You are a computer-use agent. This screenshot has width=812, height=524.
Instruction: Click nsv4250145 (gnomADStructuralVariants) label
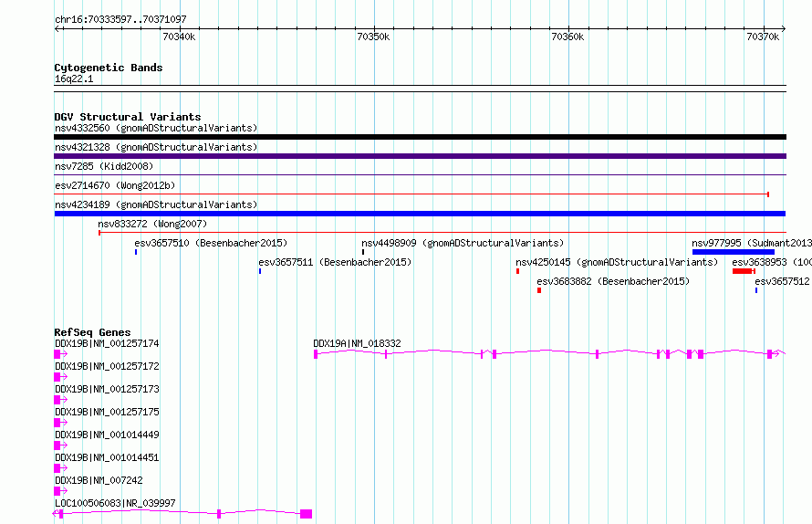617,262
